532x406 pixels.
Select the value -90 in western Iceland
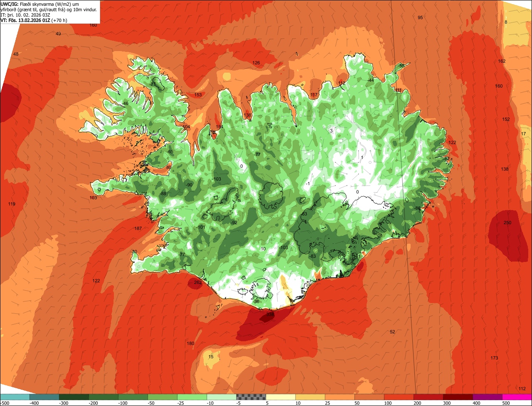pyautogui.click(x=189, y=185)
